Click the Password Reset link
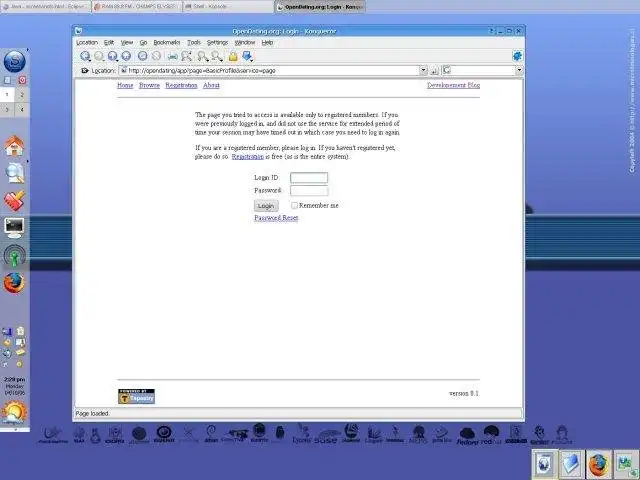The height and width of the screenshot is (480, 640). pos(276,218)
